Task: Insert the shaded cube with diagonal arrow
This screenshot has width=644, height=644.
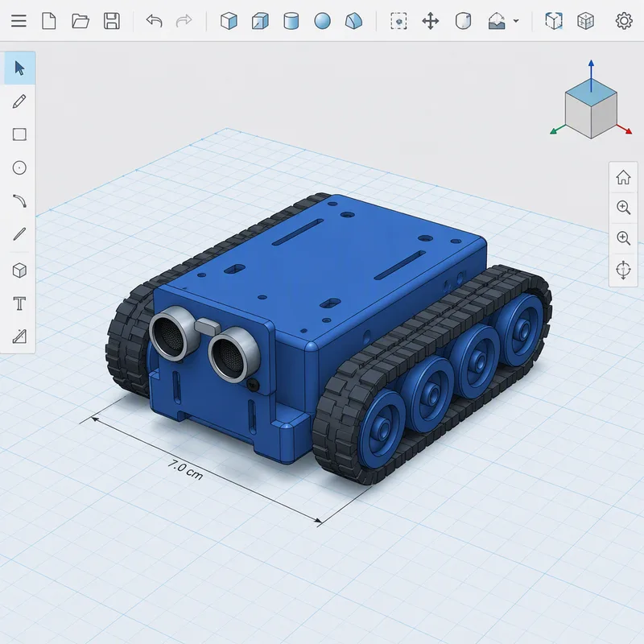Action: pos(260,21)
